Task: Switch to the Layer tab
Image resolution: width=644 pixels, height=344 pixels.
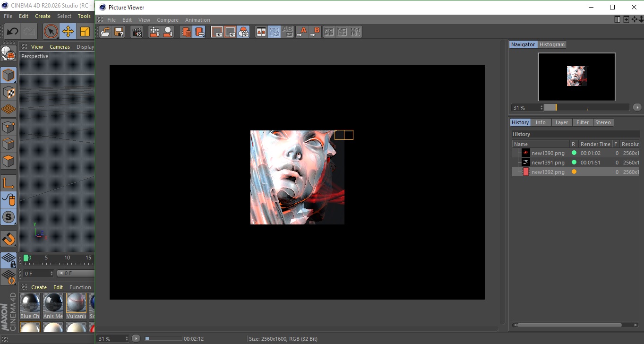Action: coord(562,122)
